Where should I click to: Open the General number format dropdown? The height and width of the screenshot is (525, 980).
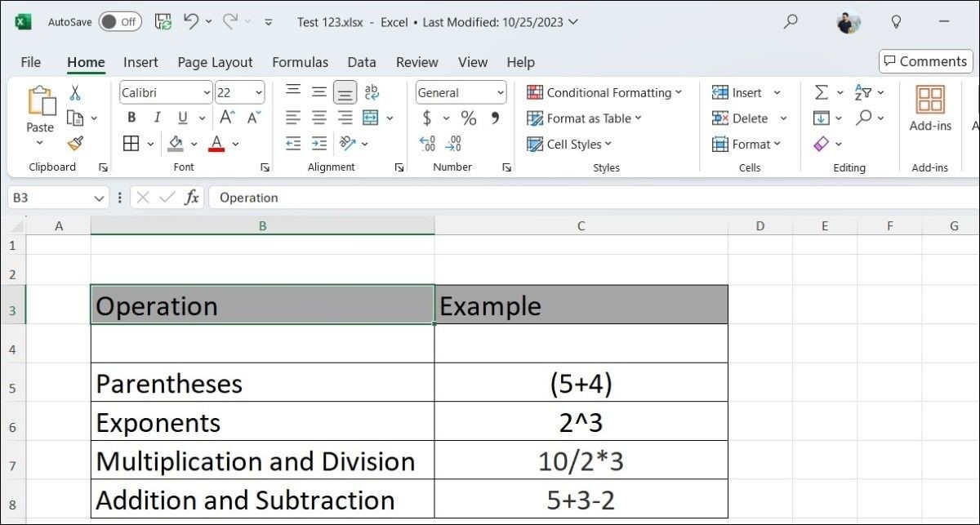500,92
